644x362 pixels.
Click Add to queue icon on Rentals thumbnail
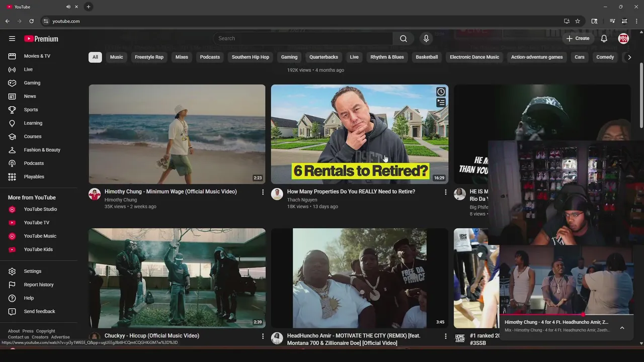(x=441, y=103)
